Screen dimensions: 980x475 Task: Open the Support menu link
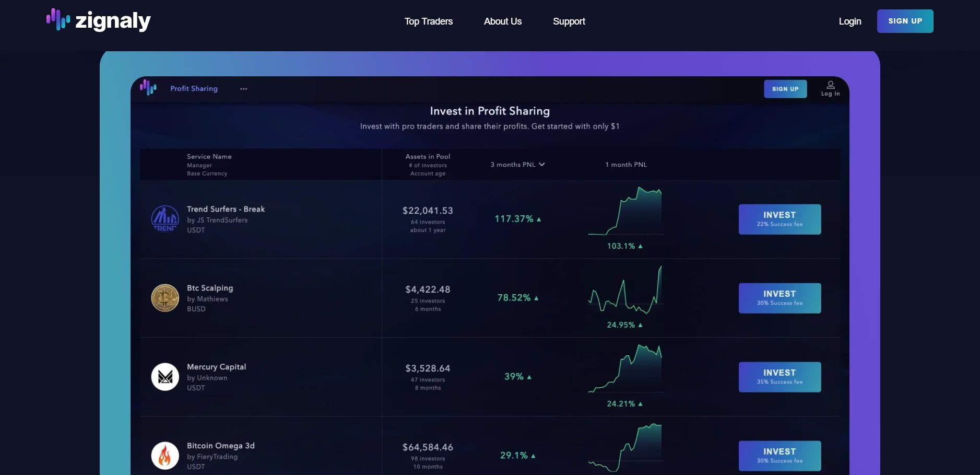click(569, 21)
